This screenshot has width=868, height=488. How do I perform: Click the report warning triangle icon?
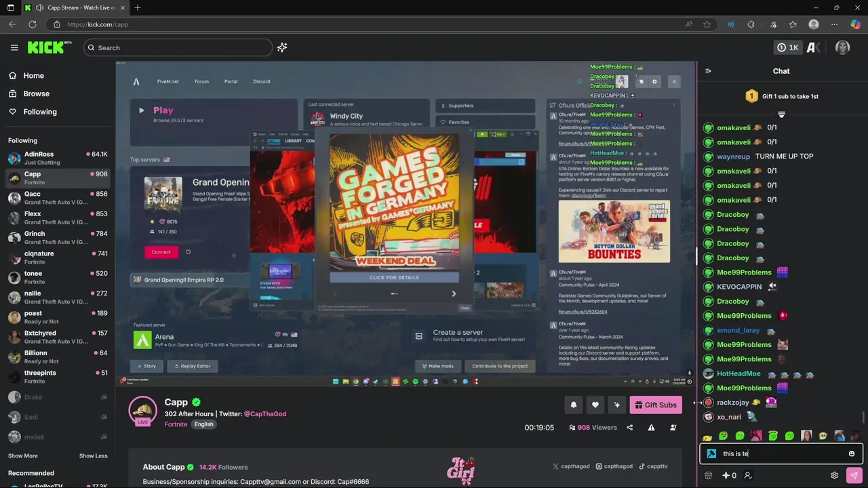651,428
